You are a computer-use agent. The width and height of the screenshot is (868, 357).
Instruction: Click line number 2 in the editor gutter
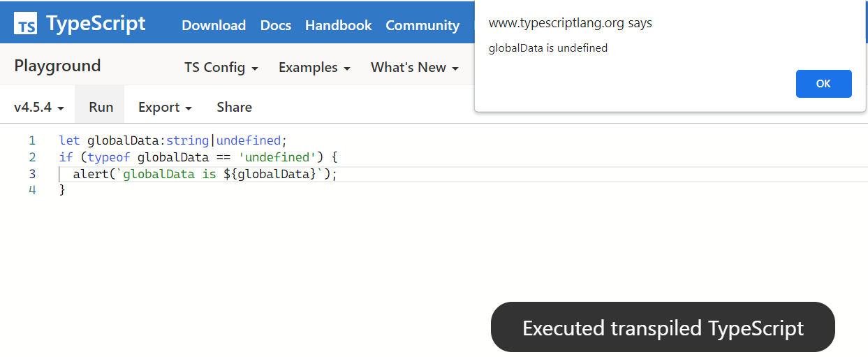click(x=32, y=157)
